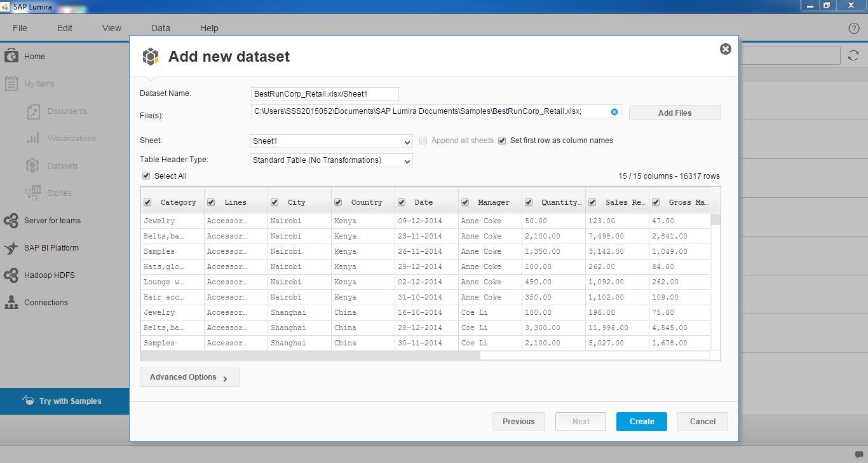Screen dimensions: 868x463
Task: Uncheck the Manager column checkbox
Action: pos(465,202)
